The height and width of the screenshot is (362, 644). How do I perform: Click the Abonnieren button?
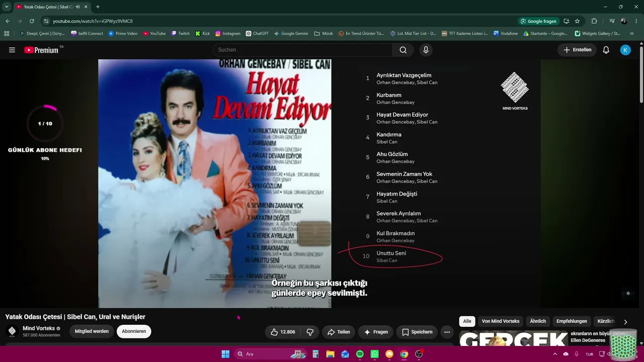(134, 331)
